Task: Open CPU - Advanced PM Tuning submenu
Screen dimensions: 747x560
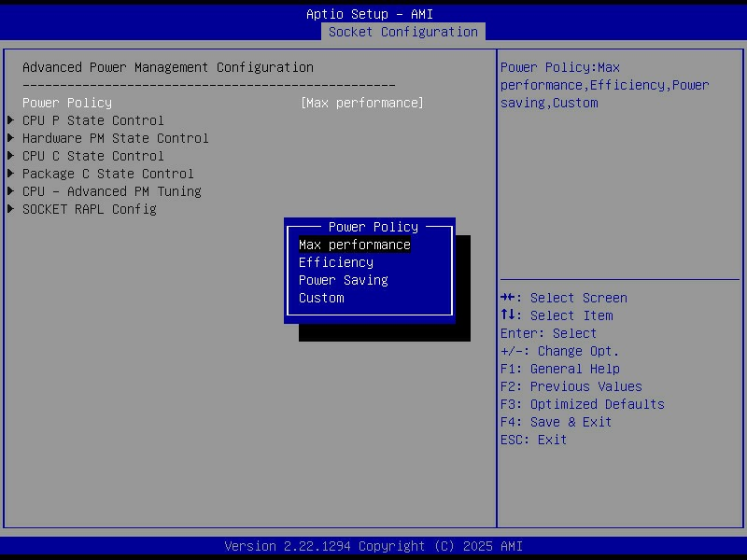Action: 111,191
